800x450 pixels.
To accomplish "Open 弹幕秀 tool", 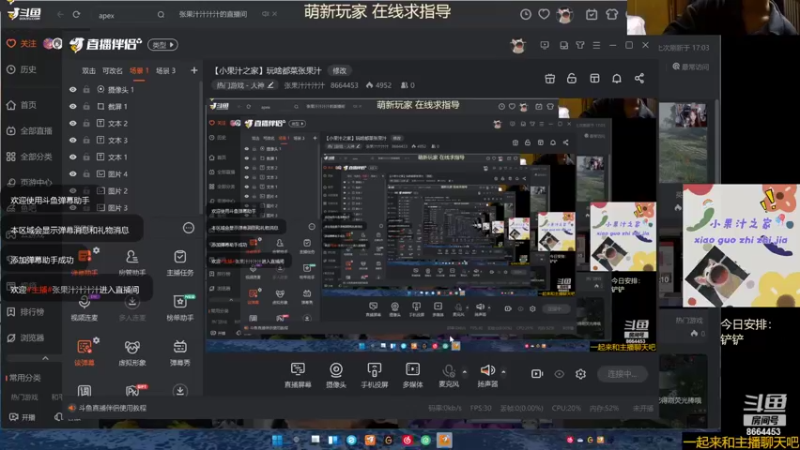I will 180,353.
